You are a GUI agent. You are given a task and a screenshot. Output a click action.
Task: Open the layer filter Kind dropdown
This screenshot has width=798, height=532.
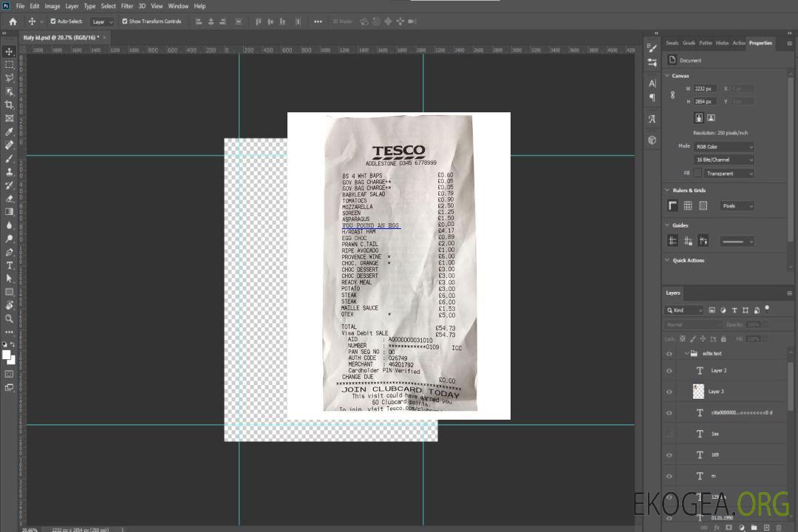click(684, 310)
